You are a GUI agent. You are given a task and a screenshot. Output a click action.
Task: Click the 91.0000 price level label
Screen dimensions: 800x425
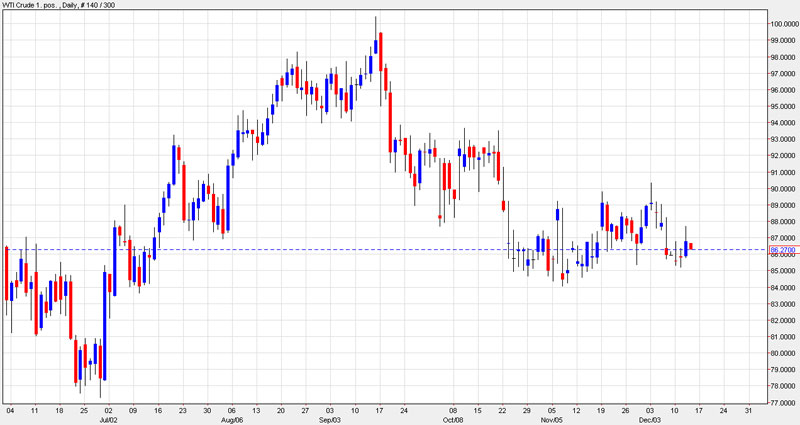(x=784, y=172)
